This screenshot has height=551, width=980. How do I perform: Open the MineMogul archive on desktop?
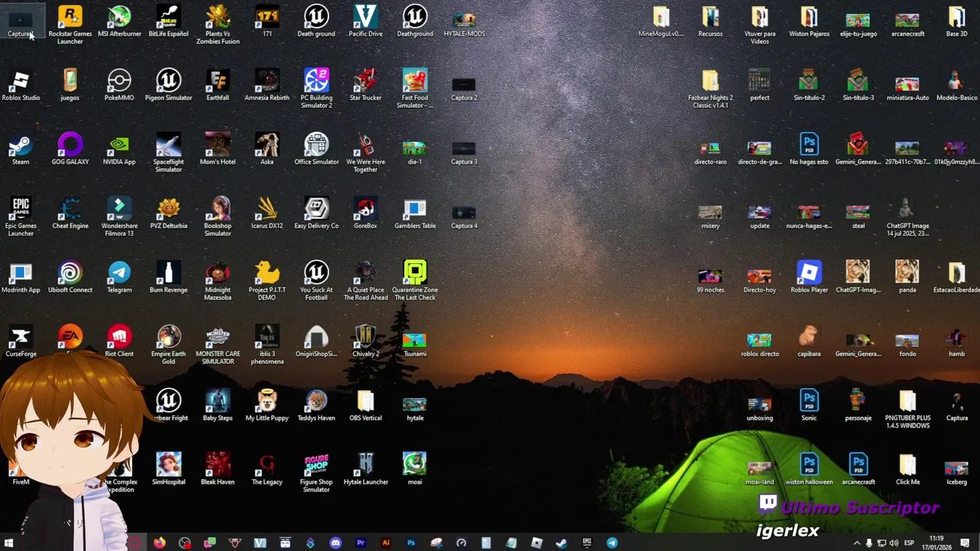(x=661, y=21)
